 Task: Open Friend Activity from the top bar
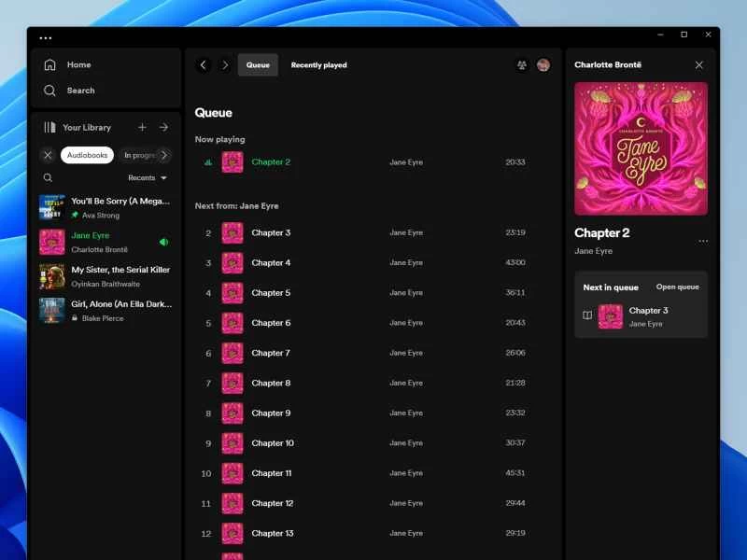(521, 65)
